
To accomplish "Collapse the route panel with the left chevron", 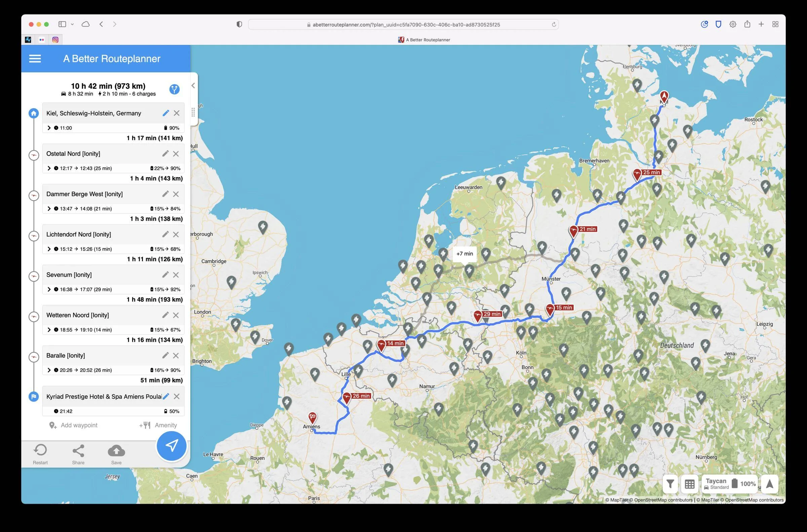I will click(x=193, y=85).
